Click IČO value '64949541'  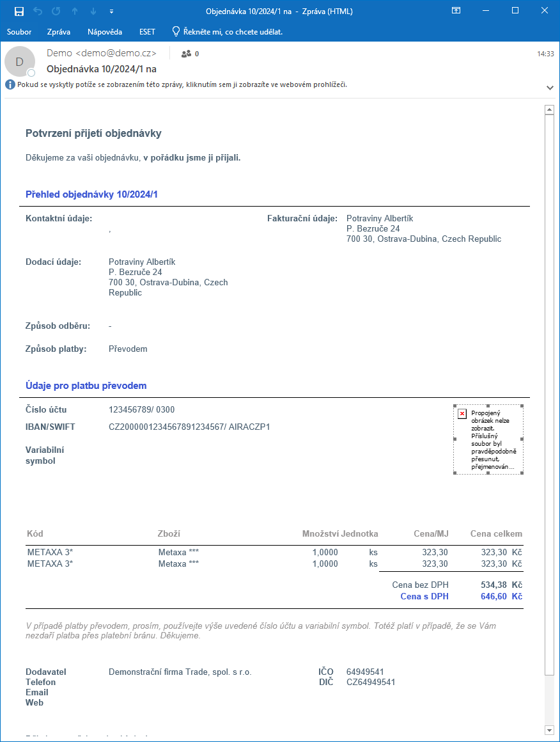[365, 672]
